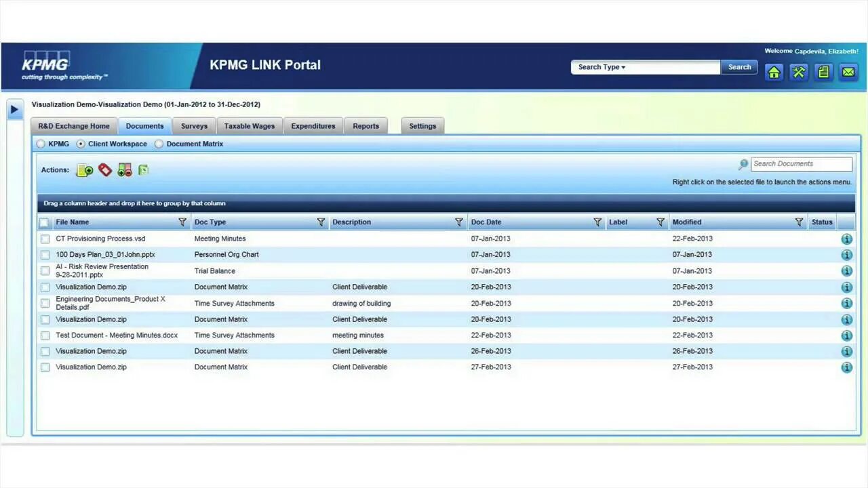Screen dimensions: 868x488
Task: Select the Document Matrix radio button
Action: click(x=159, y=144)
